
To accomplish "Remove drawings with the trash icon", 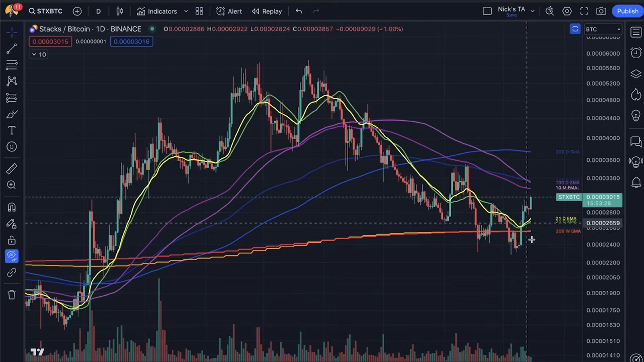I will pos(12,295).
